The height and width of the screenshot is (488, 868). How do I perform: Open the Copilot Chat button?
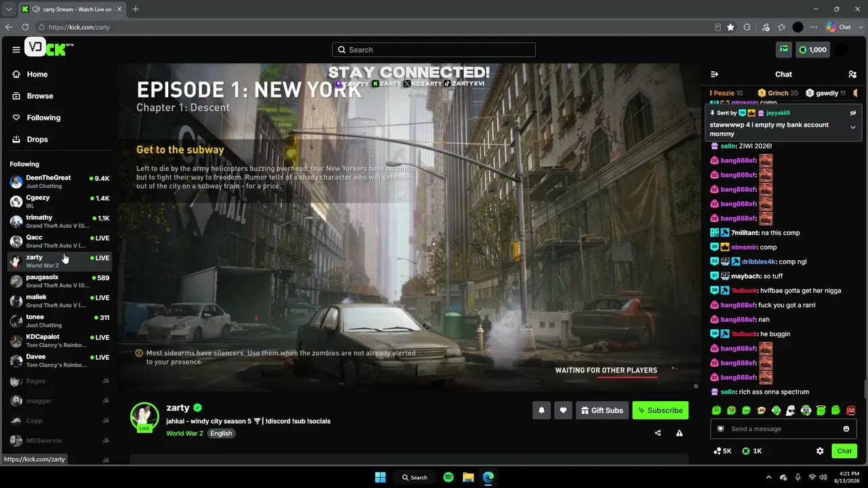pyautogui.click(x=840, y=27)
